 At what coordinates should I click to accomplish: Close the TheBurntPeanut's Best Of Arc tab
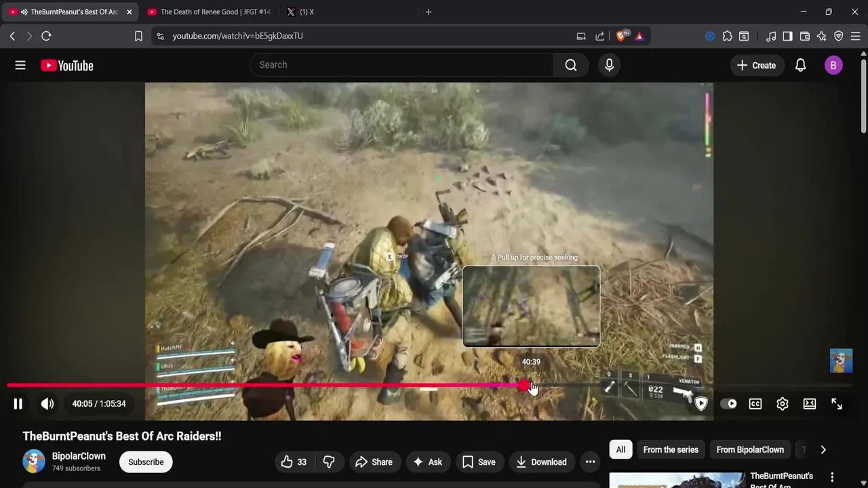129,12
